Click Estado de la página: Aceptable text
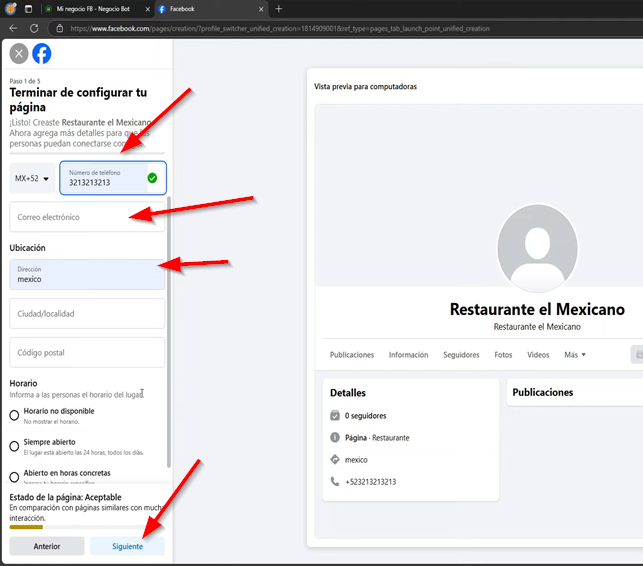Screen dimensions: 643x566 (x=66, y=497)
